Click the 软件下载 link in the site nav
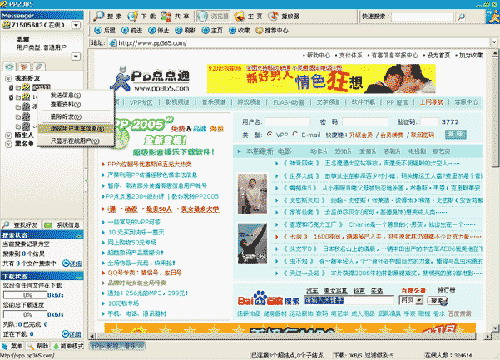500x360 pixels. (x=363, y=102)
